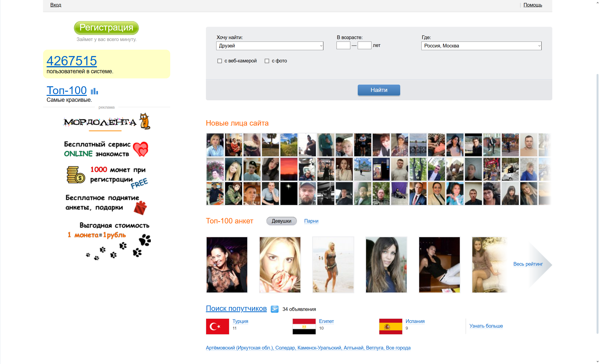Open the Каменск-Уральский city link
The height and width of the screenshot is (364, 600).
coord(319,348)
